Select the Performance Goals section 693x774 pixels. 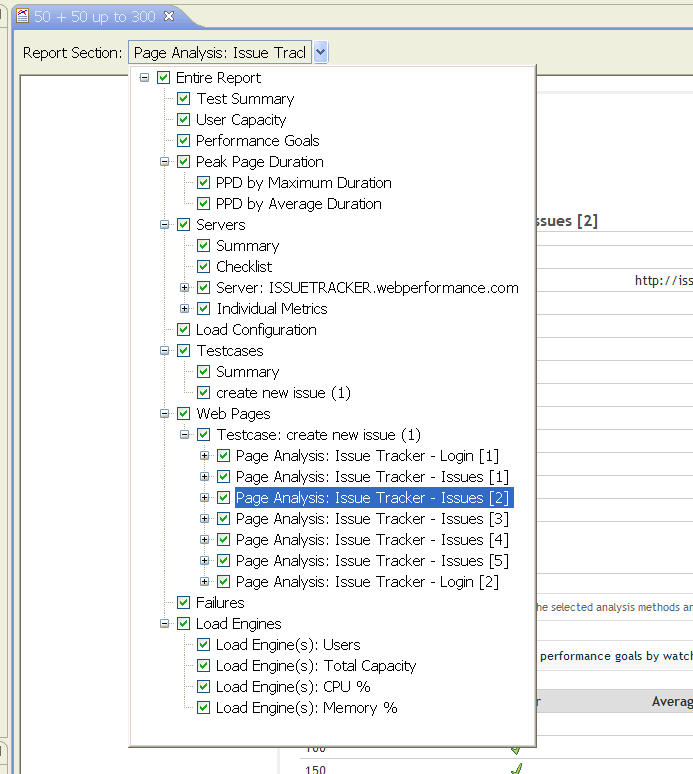(x=258, y=141)
